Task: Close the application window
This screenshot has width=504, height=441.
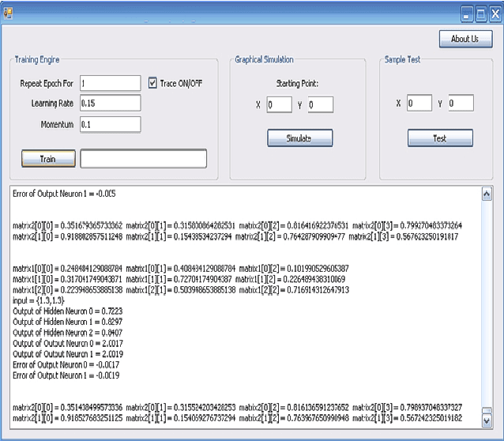Action: point(495,14)
